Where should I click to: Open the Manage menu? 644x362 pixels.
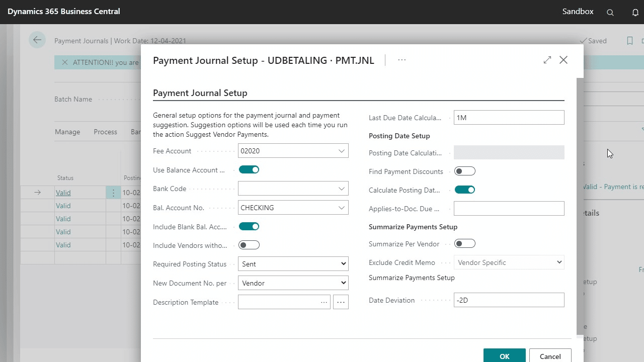point(67,132)
